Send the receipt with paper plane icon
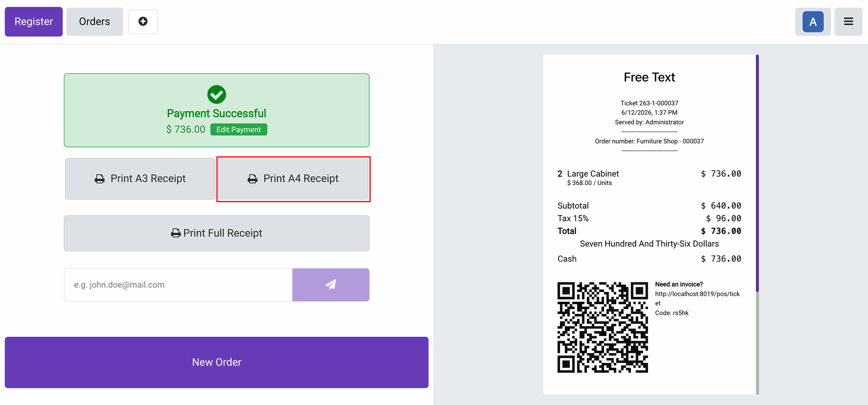This screenshot has width=868, height=405. (331, 285)
